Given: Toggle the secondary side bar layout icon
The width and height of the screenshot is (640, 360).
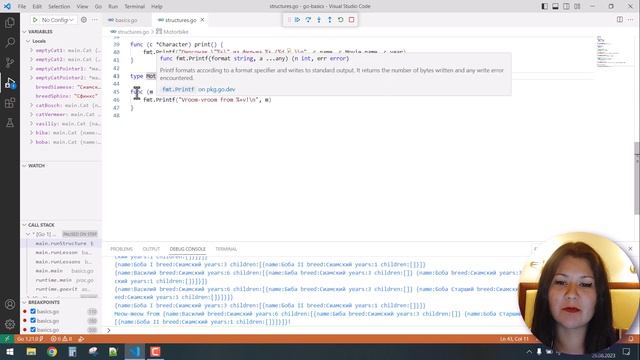Looking at the screenshot, I should click(567, 6).
